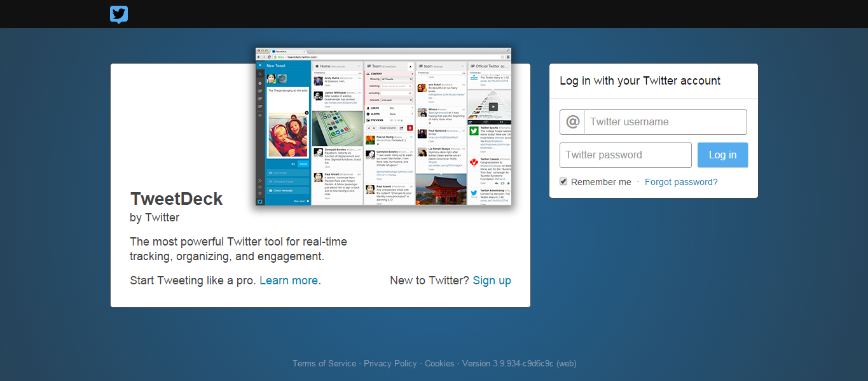Click the Twitter bird icon at sidebar bottom
Viewport: 868px width, 381px height.
pyautogui.click(x=260, y=202)
